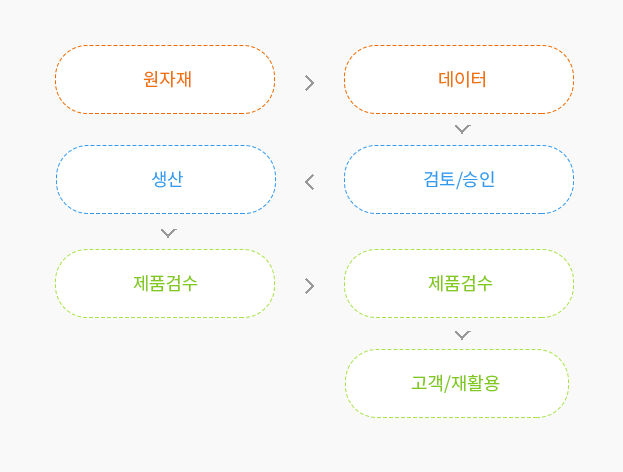The image size is (623, 472).
Task: Click the 데이터 text label
Action: pyautogui.click(x=462, y=79)
